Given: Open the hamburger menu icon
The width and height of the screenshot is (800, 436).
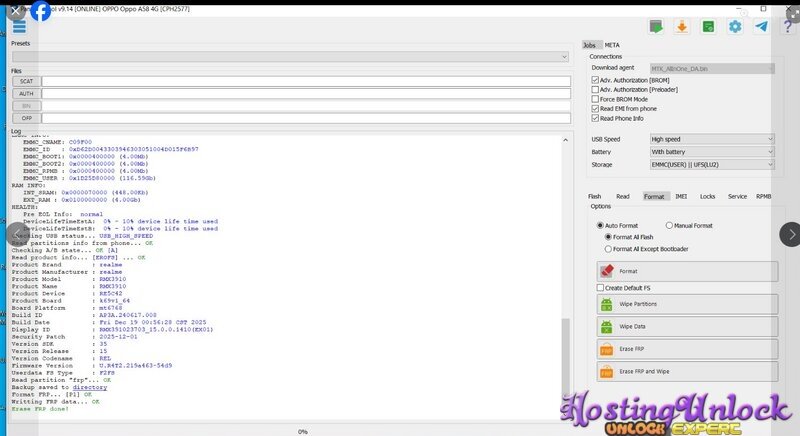Looking at the screenshot, I should 18,26.
